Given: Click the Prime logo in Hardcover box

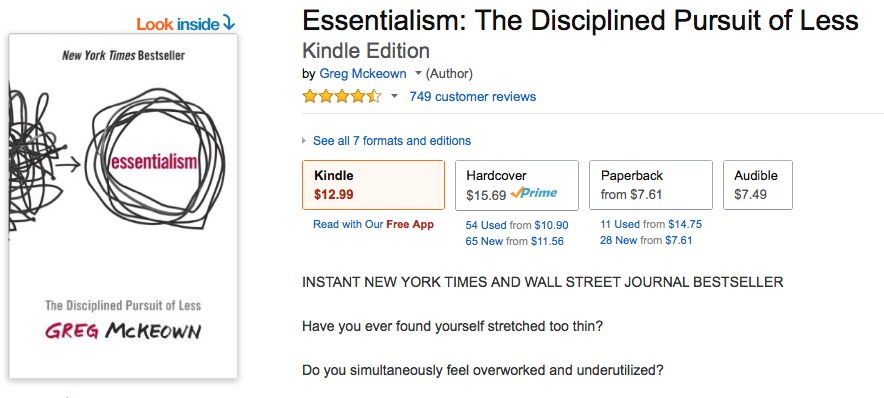Looking at the screenshot, I should coord(533,193).
